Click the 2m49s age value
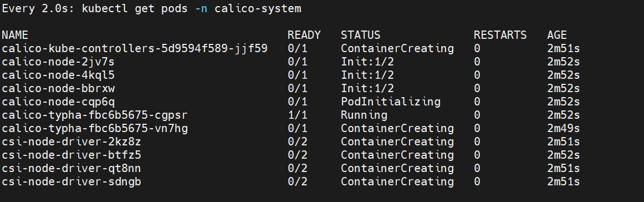Screen dimensions: 644x202 [x=564, y=129]
